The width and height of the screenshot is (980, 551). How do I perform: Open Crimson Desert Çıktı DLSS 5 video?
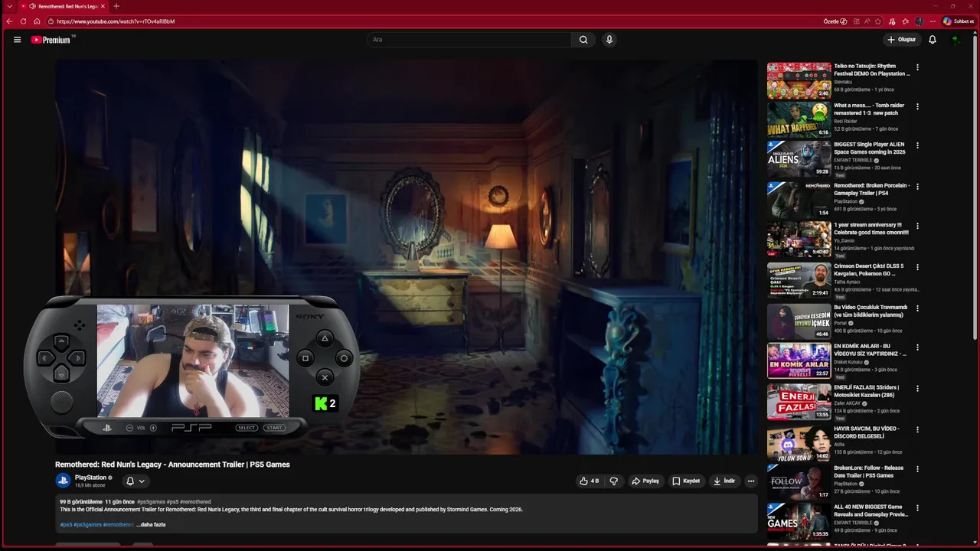(869, 269)
